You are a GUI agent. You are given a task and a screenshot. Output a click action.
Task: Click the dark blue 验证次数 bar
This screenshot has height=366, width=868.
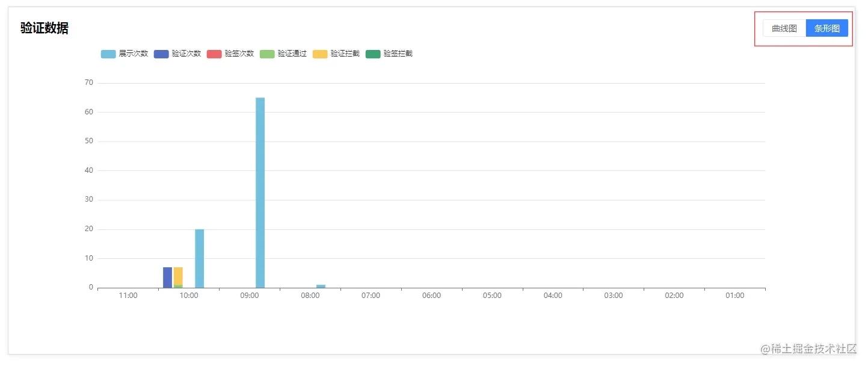pyautogui.click(x=167, y=278)
